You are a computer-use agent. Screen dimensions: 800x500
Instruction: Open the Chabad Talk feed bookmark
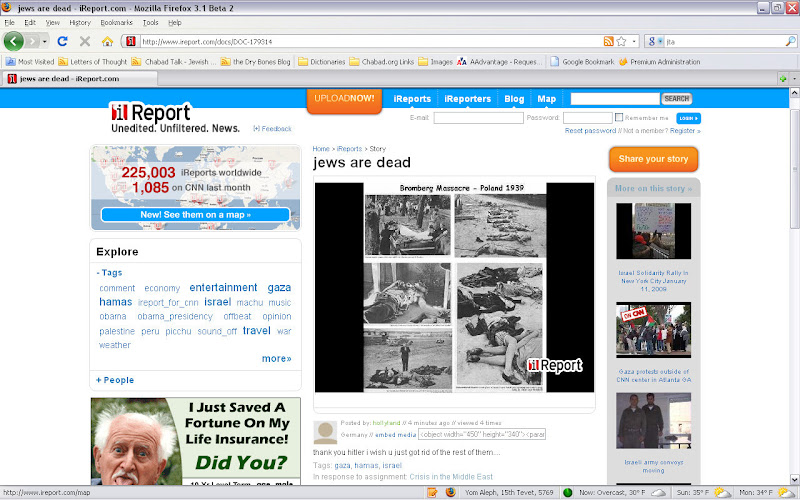point(171,62)
